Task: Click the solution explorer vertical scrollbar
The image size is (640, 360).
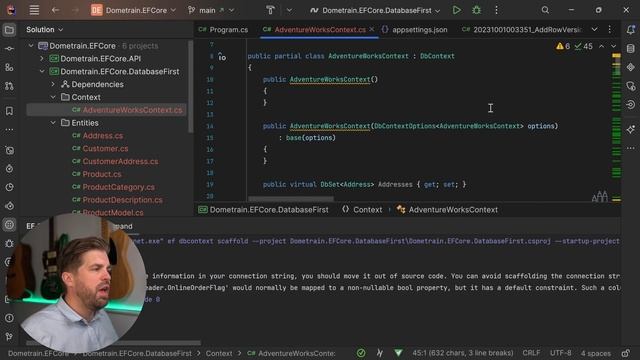Action: (x=191, y=86)
